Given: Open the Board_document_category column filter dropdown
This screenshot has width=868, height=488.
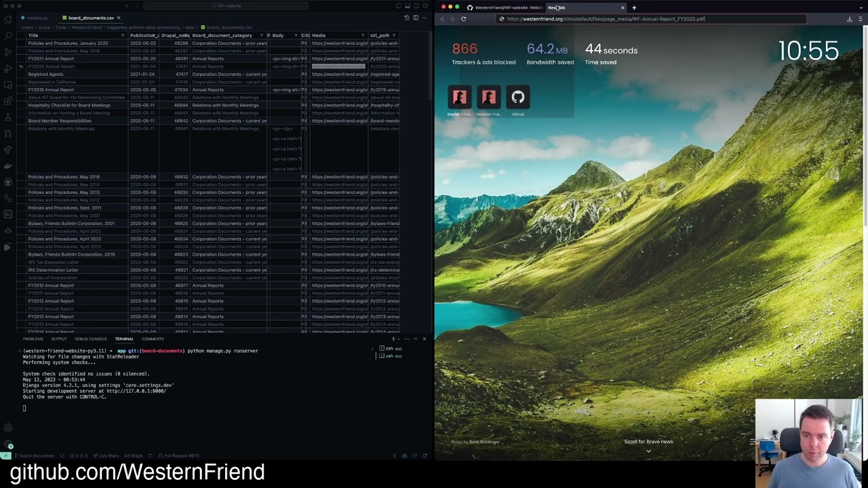Looking at the screenshot, I should click(x=261, y=35).
